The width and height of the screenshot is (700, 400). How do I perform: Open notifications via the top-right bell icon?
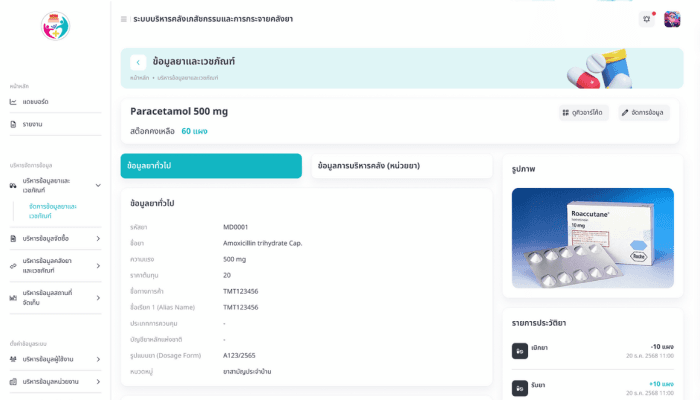coord(647,18)
